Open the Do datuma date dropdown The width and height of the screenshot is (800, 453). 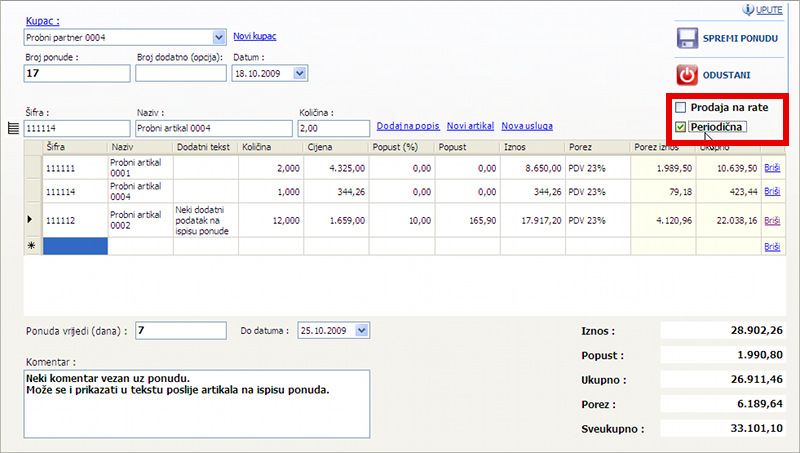coord(362,330)
